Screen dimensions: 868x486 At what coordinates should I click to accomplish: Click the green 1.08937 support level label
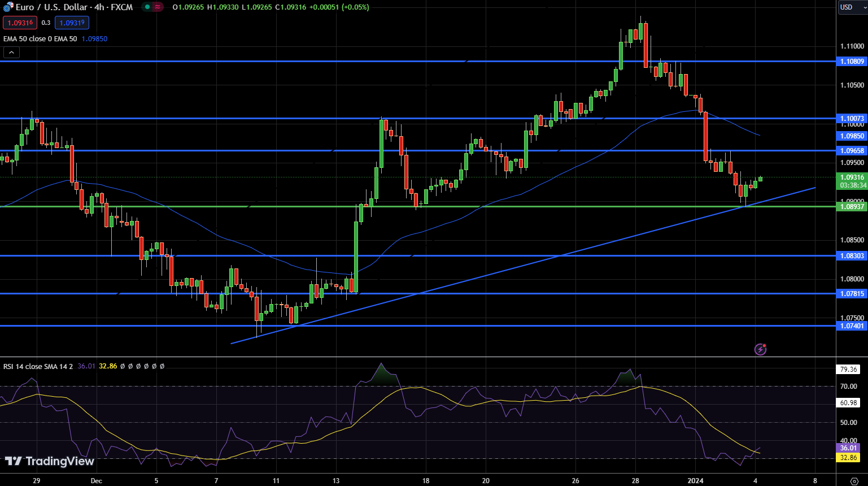coord(852,207)
